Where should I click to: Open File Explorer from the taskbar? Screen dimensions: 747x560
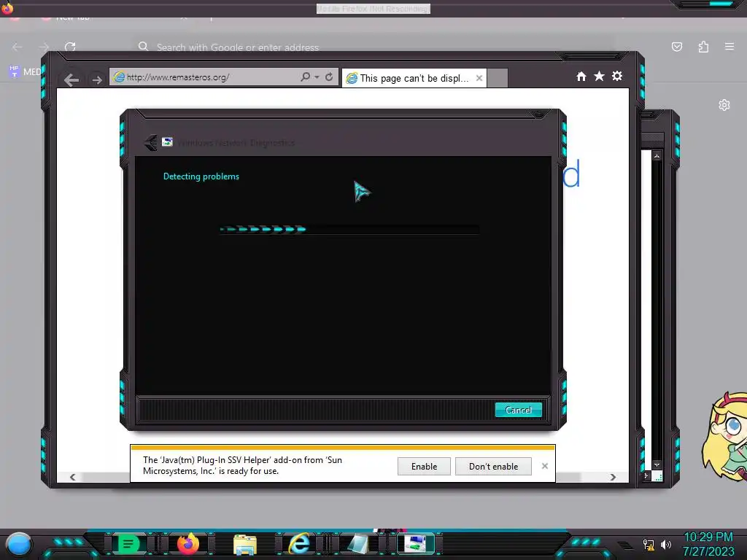click(245, 544)
